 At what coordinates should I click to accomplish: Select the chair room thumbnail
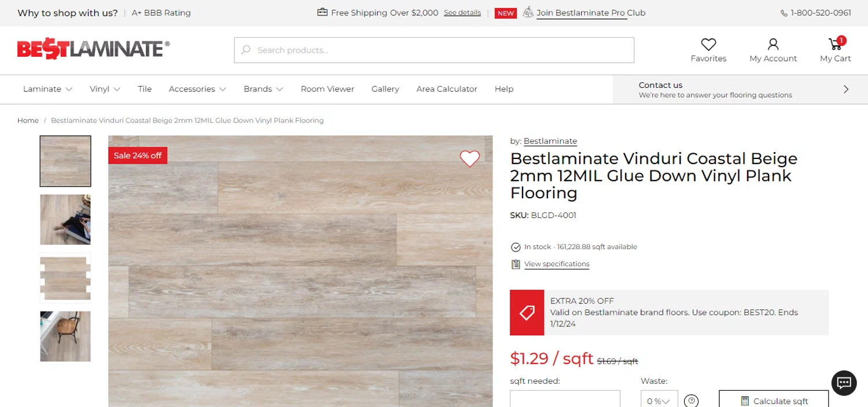tap(65, 336)
